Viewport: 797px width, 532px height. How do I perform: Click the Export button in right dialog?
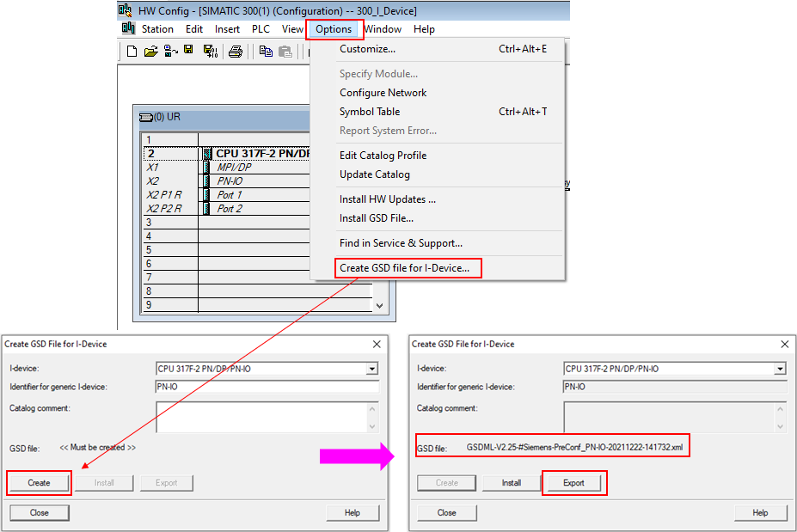(573, 483)
